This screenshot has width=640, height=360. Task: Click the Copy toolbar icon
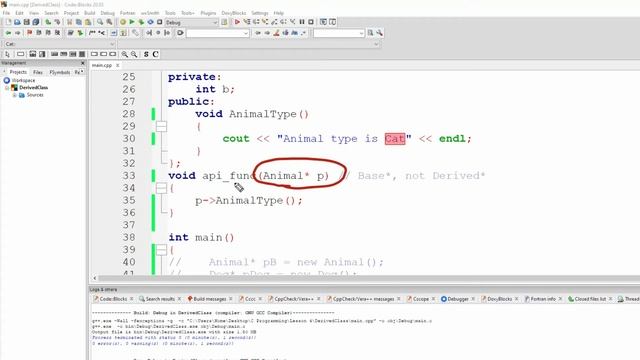point(78,22)
